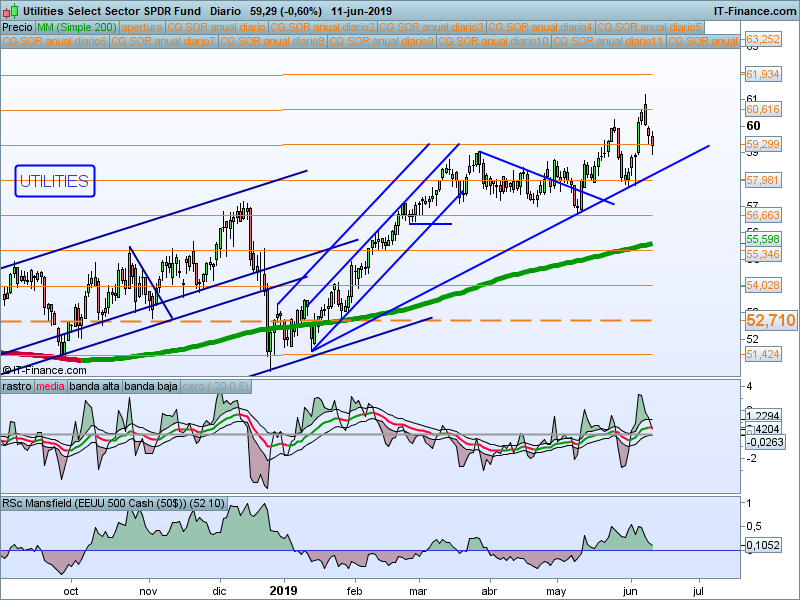Click the oct label on time axis

click(71, 591)
